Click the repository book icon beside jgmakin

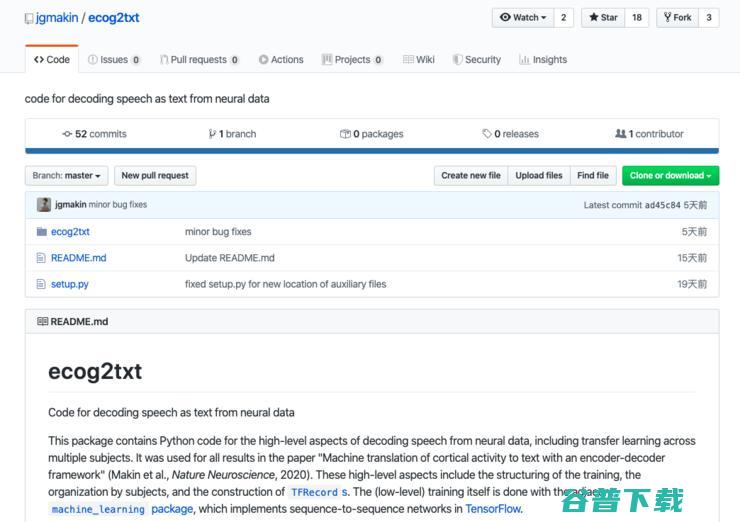tap(29, 18)
